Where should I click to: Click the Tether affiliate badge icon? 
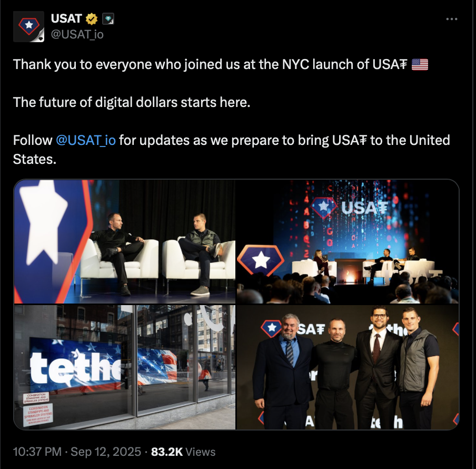pyautogui.click(x=108, y=19)
